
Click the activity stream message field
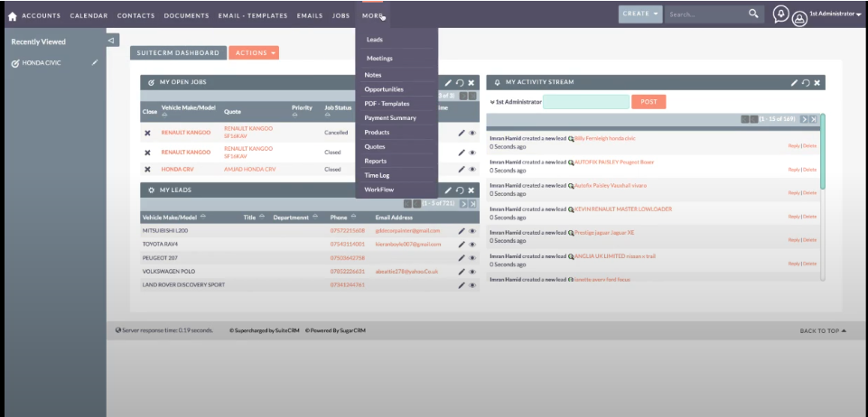[x=585, y=102]
